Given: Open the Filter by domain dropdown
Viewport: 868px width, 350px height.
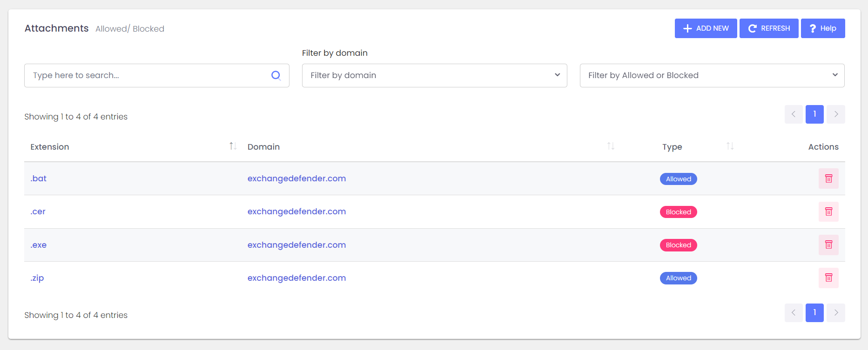Looking at the screenshot, I should click(x=434, y=75).
